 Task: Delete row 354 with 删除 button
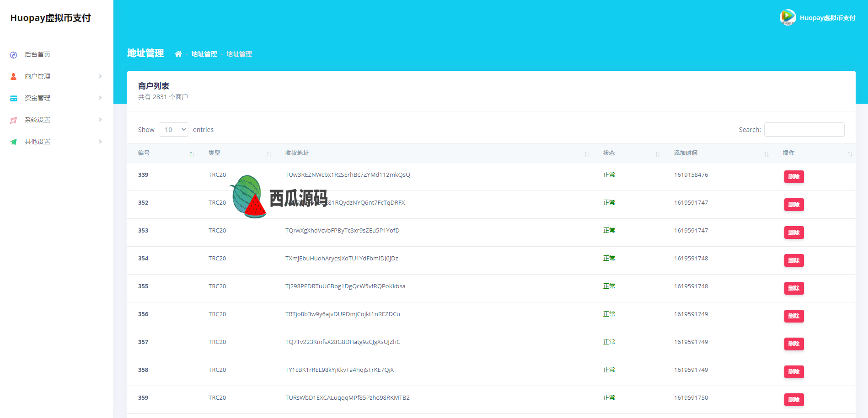tap(794, 260)
